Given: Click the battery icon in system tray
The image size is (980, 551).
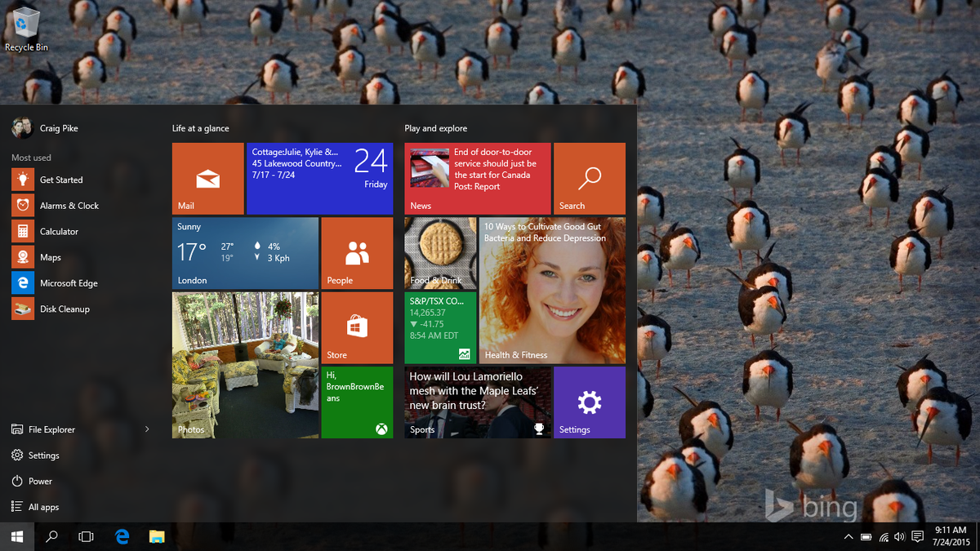Looking at the screenshot, I should point(866,536).
